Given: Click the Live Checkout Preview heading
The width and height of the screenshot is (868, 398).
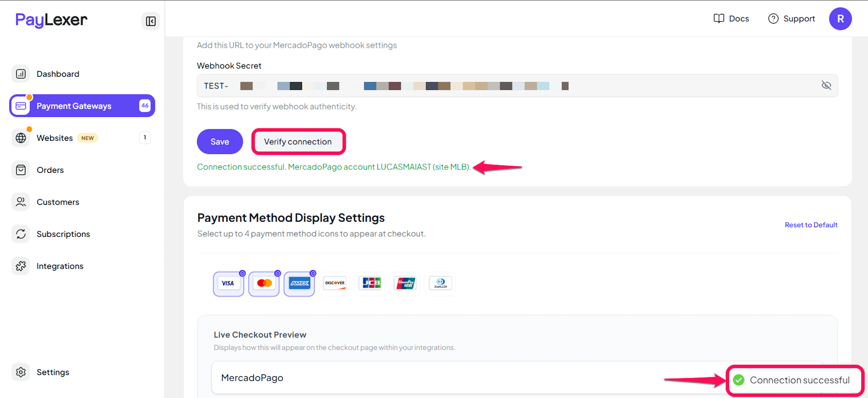Looking at the screenshot, I should pos(260,334).
